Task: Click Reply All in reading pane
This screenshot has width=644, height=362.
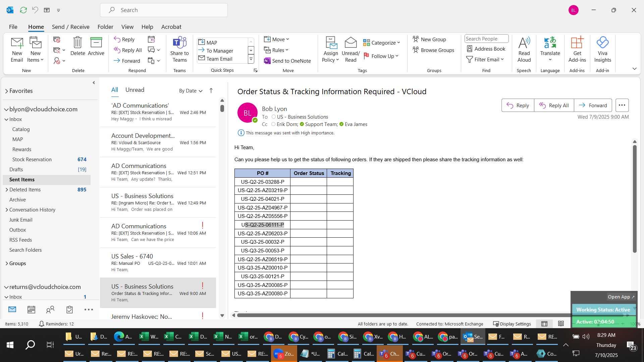Action: tap(554, 105)
